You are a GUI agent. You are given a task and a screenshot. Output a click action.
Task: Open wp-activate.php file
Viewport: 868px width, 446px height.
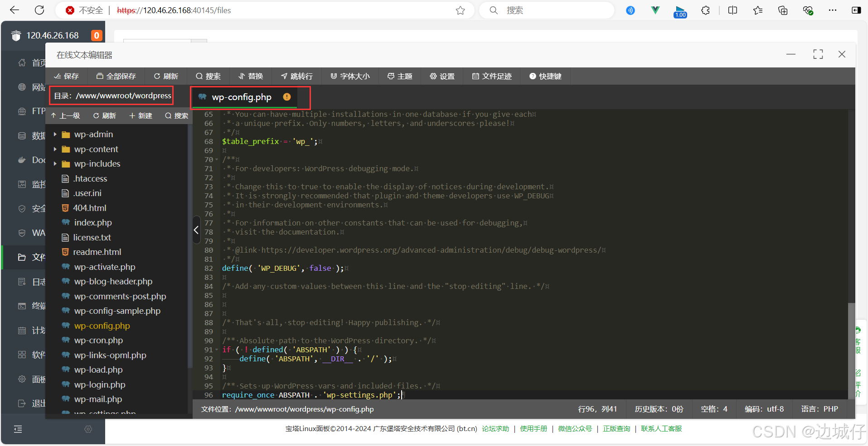104,267
